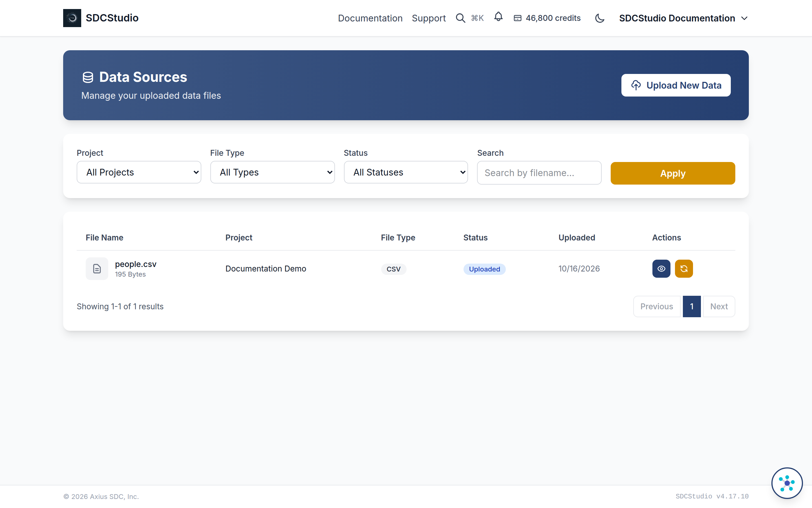The width and height of the screenshot is (812, 508).
Task: Apply the filters
Action: click(673, 173)
